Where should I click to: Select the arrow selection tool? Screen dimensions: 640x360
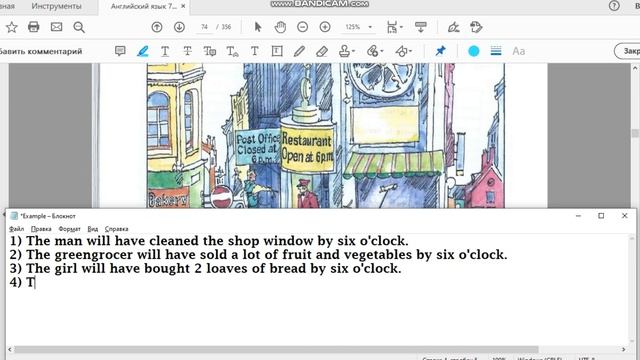point(258,27)
